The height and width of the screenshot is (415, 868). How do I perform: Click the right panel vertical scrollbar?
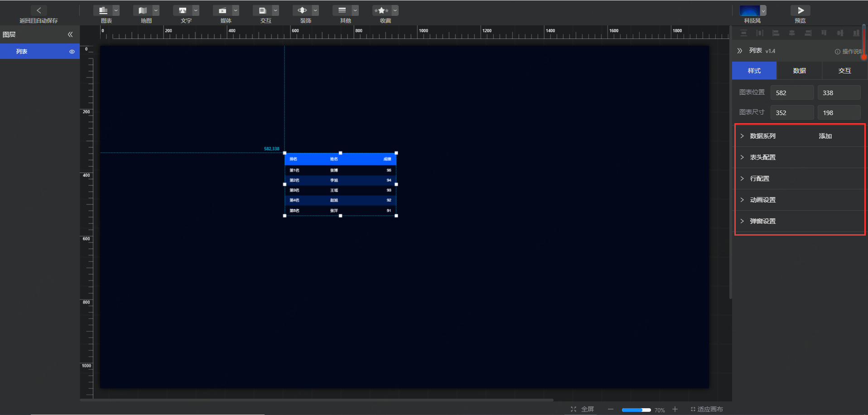tap(864, 41)
